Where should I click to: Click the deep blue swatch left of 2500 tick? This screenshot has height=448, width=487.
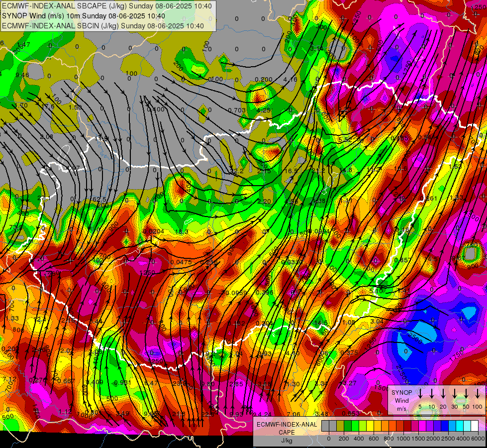(444, 426)
